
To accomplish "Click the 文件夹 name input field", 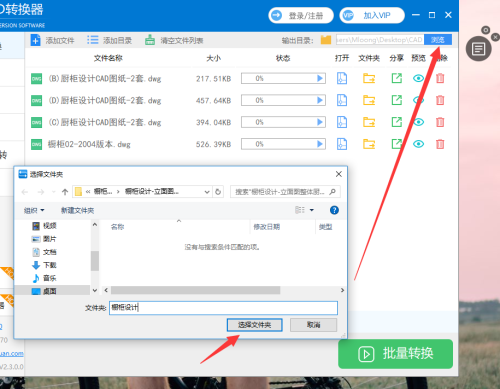I will coord(223,308).
